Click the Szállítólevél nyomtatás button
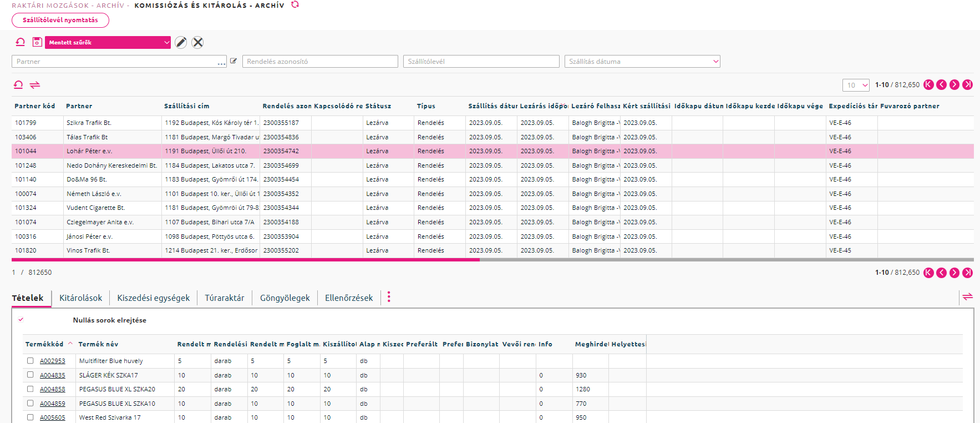 60,20
